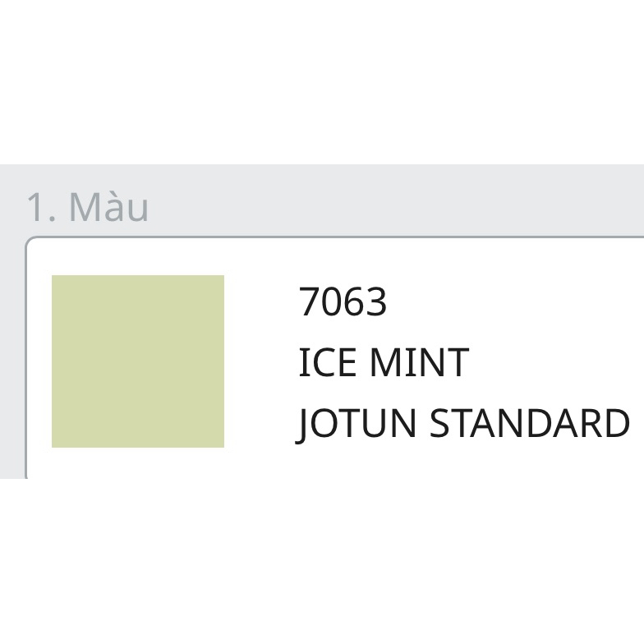Viewport: 644px width, 644px height.
Task: Click blank card area right of 7063
Action: pos(509,301)
